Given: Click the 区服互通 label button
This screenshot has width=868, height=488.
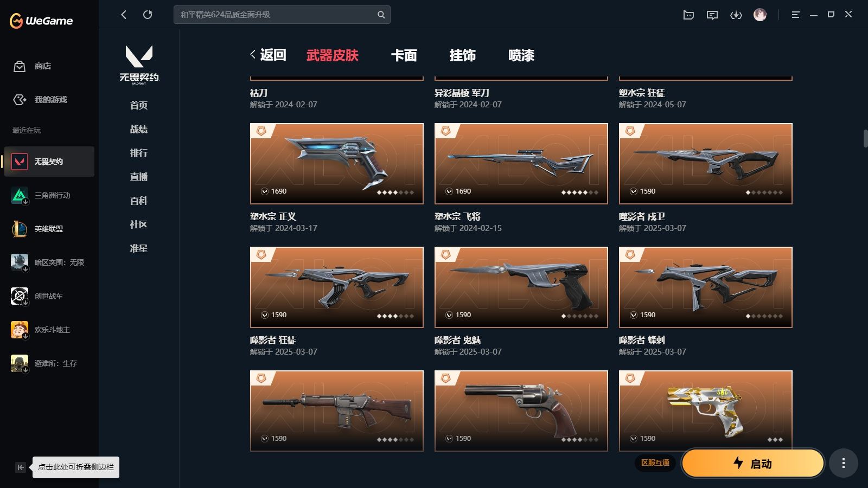Looking at the screenshot, I should click(x=655, y=463).
